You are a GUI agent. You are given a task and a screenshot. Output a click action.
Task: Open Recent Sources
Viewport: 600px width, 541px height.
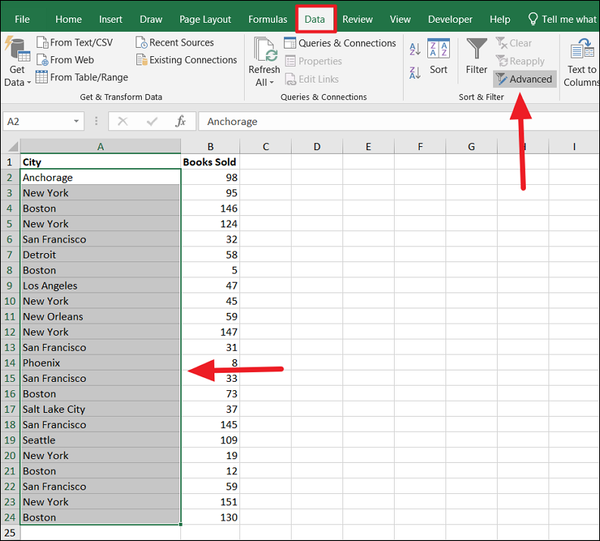(175, 42)
